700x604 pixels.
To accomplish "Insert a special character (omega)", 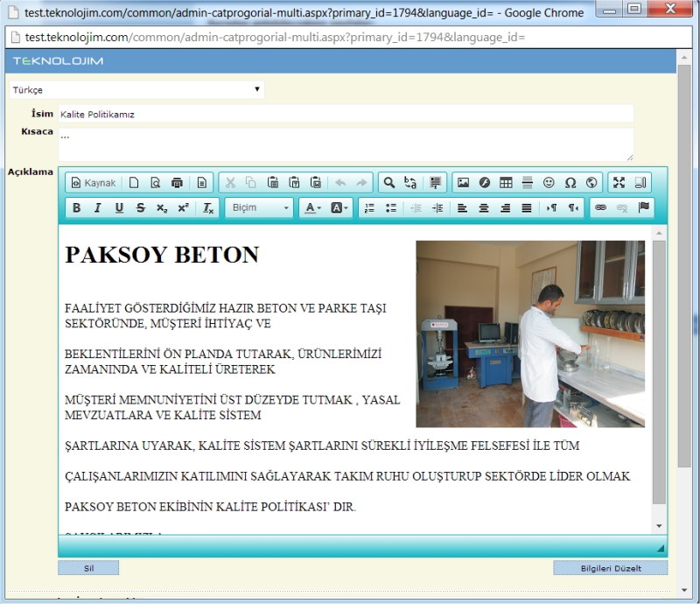I will [570, 183].
